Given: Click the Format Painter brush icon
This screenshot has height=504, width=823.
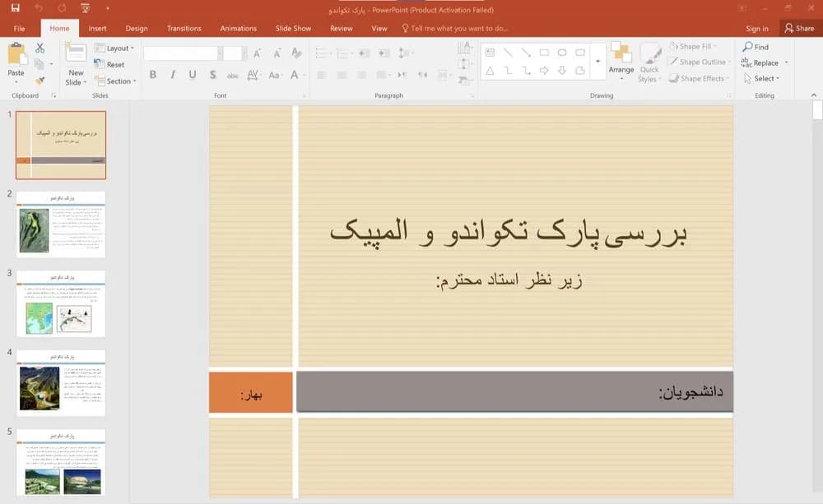Looking at the screenshot, I should point(40,81).
